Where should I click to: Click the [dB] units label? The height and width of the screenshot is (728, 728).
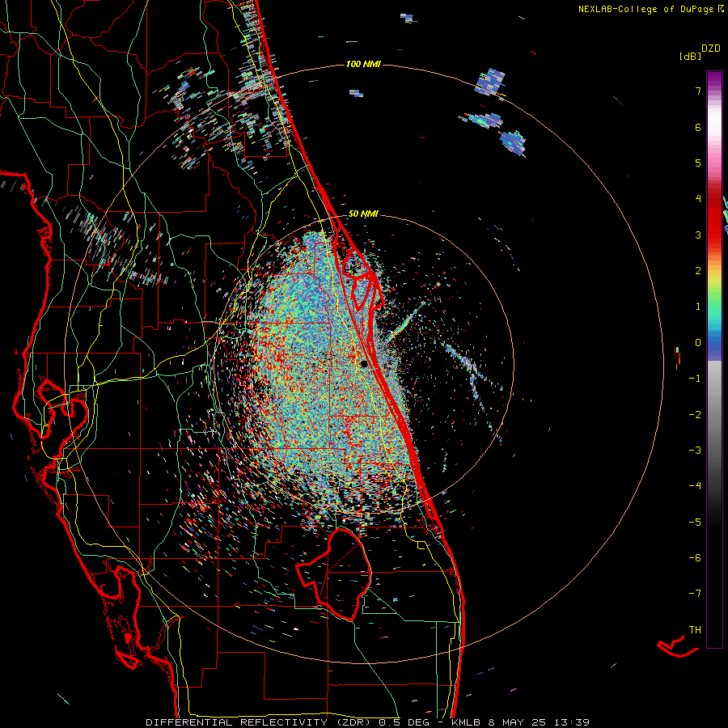[x=690, y=56]
